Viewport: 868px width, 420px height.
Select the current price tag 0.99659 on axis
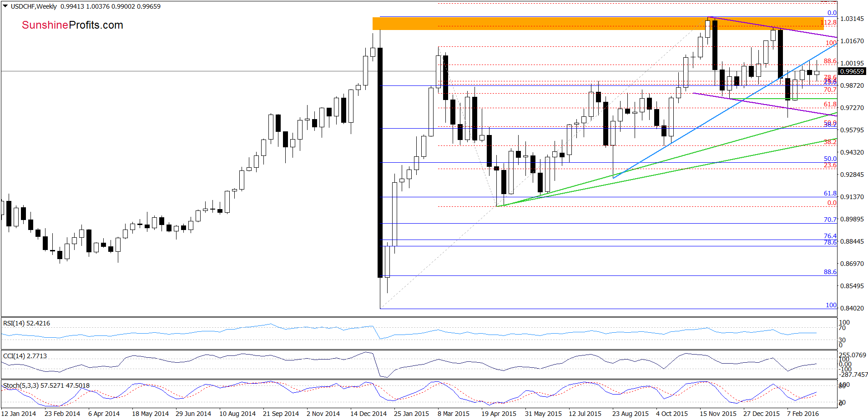[852, 71]
